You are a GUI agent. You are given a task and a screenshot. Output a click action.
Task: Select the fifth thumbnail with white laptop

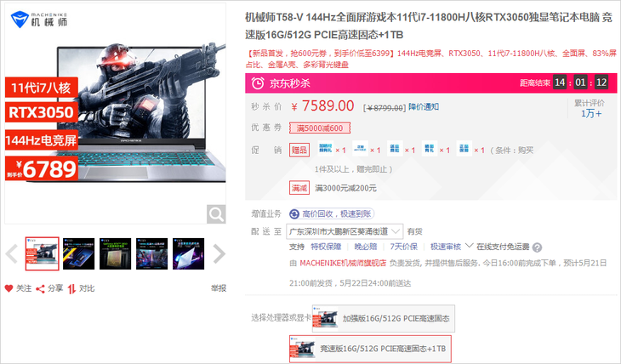[189, 254]
